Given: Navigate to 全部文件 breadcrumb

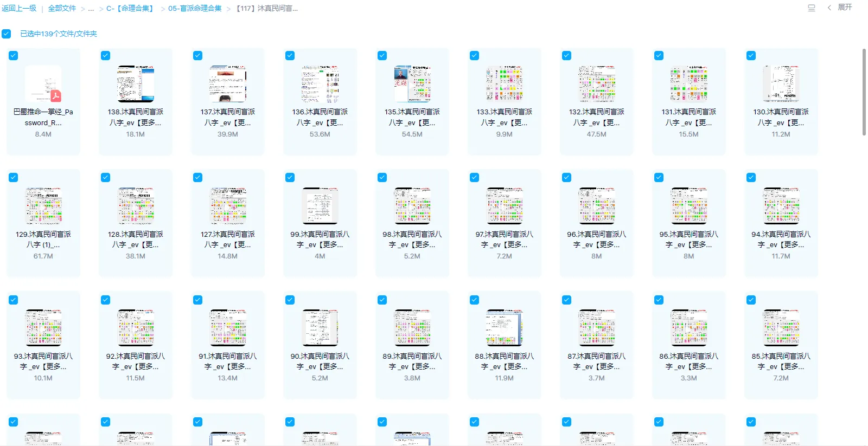Looking at the screenshot, I should click(x=62, y=8).
